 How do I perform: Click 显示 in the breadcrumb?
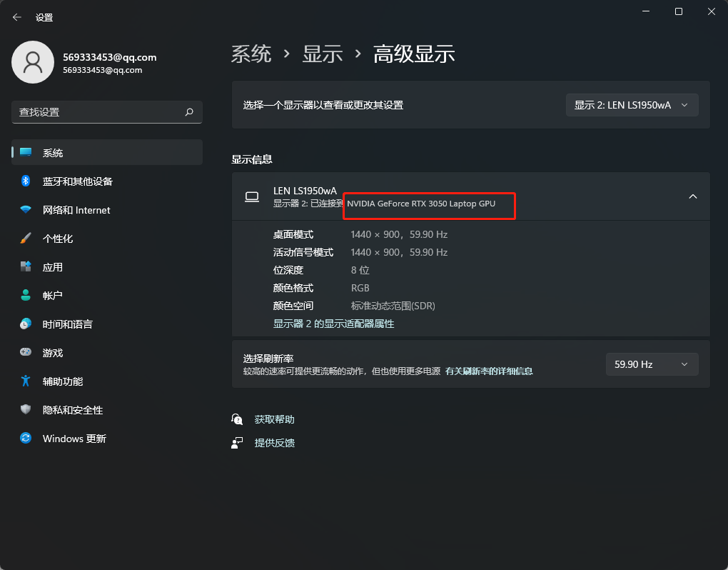pos(322,54)
